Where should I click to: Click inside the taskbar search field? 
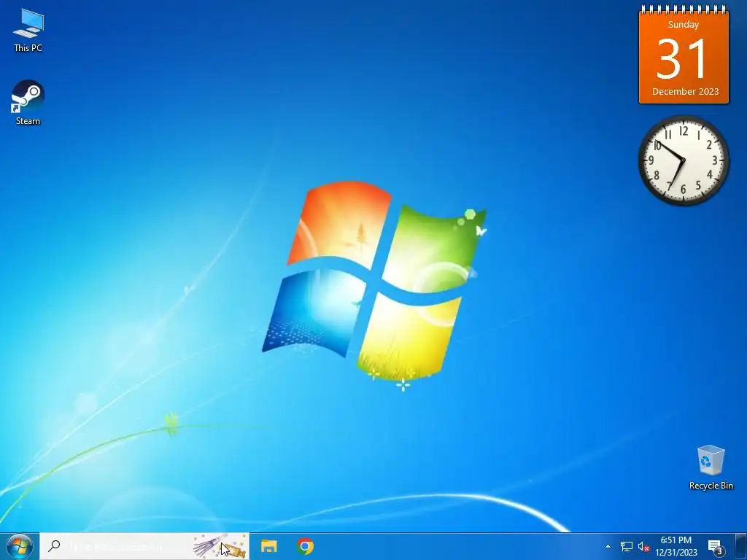(x=144, y=546)
